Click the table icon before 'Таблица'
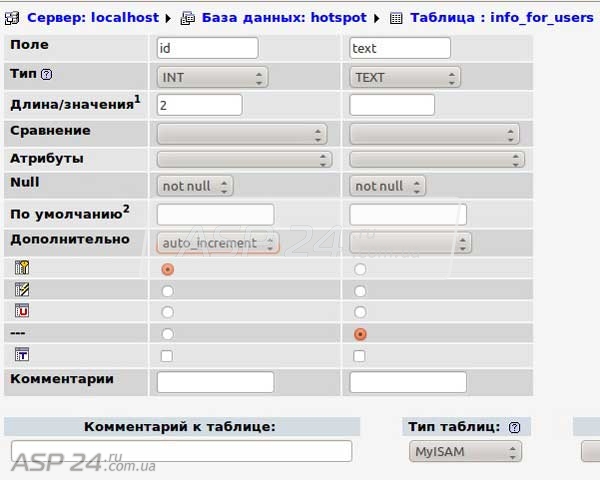Image resolution: width=600 pixels, height=480 pixels. click(396, 18)
